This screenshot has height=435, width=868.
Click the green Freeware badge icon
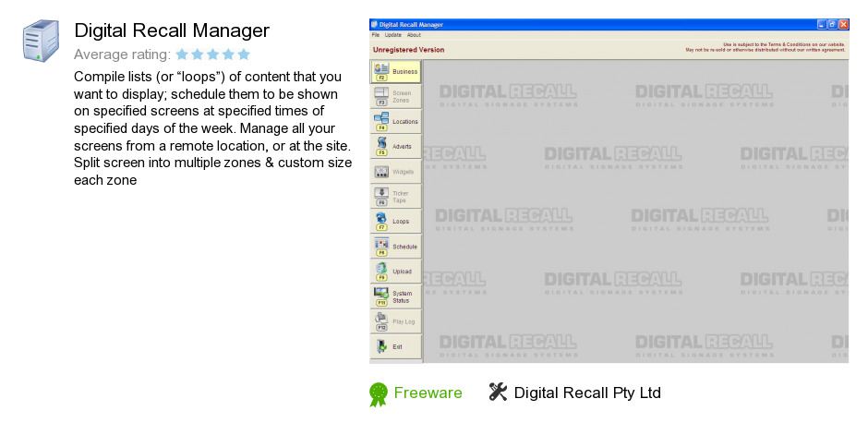click(x=379, y=394)
